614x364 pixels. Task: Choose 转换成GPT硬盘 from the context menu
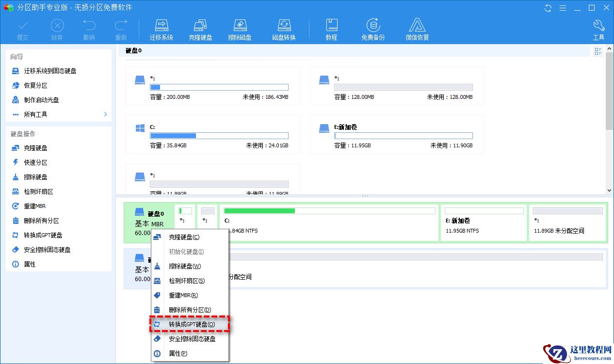(x=191, y=325)
